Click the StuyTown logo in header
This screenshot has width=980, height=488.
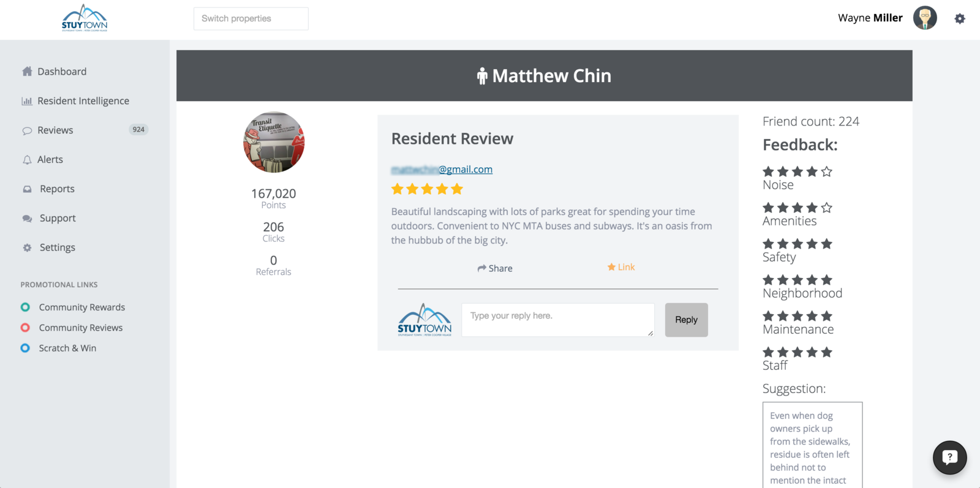click(85, 18)
